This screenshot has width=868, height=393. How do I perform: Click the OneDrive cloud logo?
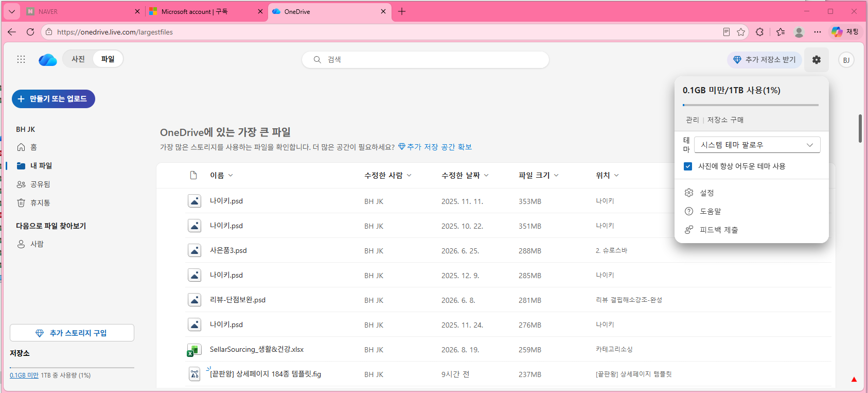pos(48,60)
